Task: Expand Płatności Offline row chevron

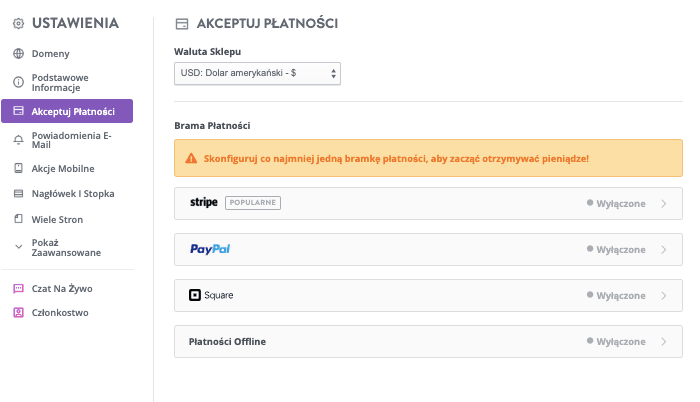Action: (664, 342)
